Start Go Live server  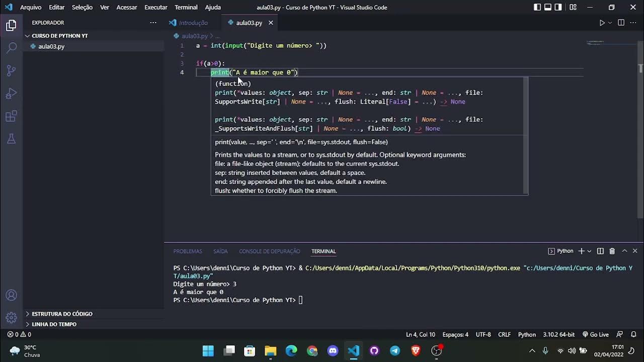click(595, 334)
